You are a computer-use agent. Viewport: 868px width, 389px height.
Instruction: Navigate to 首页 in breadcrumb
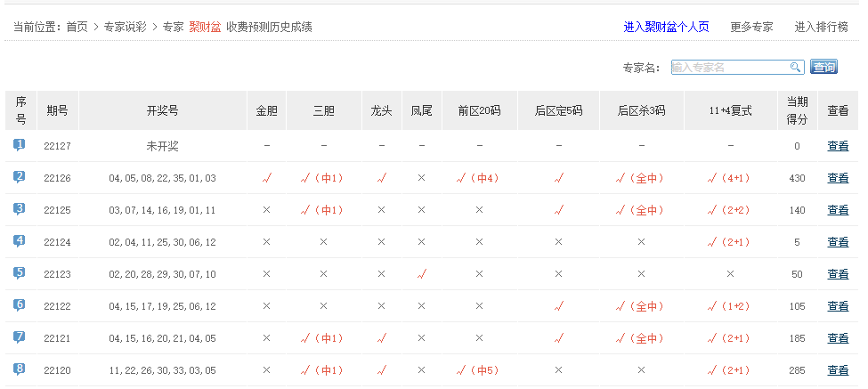[77, 28]
